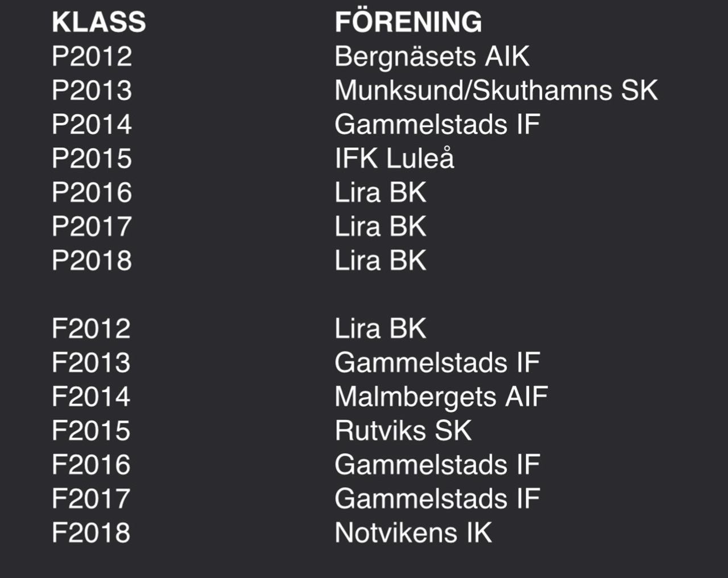Viewport: 728px width, 578px height.
Task: Click the F2018 class label
Action: coord(92,533)
